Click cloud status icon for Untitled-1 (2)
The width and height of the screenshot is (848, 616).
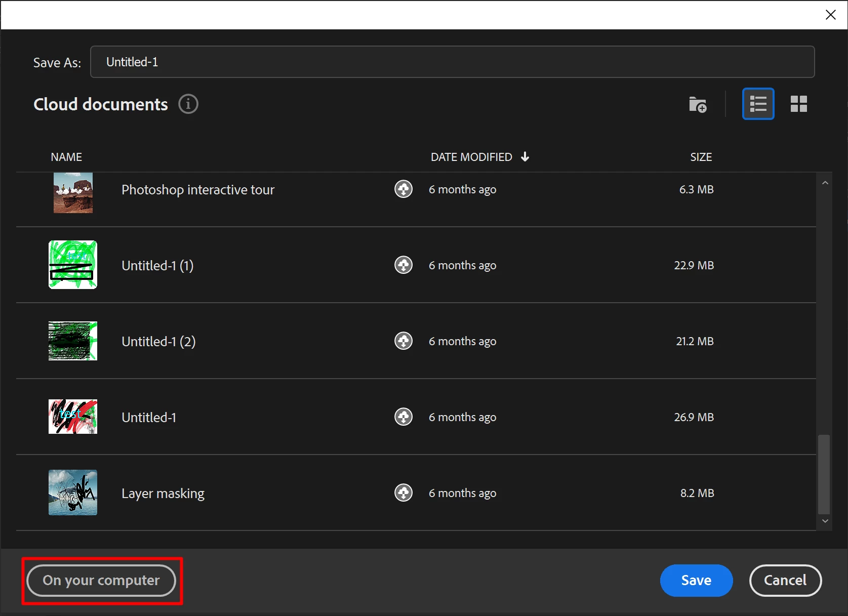[403, 341]
